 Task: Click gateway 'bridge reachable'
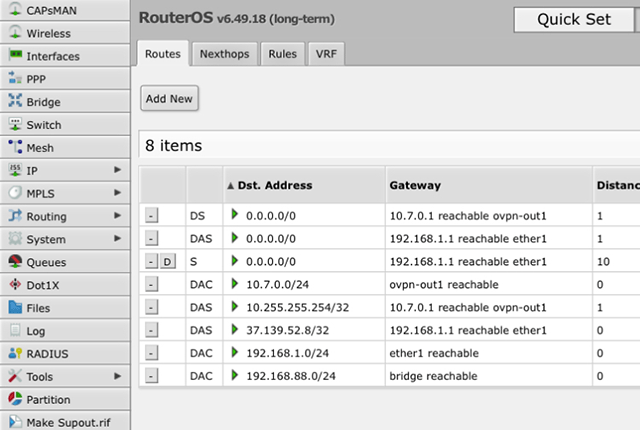click(433, 376)
